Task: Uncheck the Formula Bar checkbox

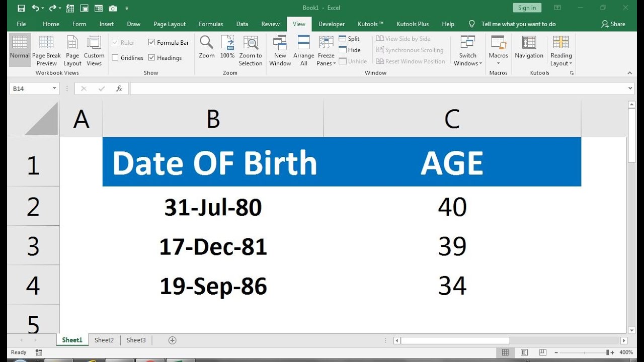Action: pos(151,42)
